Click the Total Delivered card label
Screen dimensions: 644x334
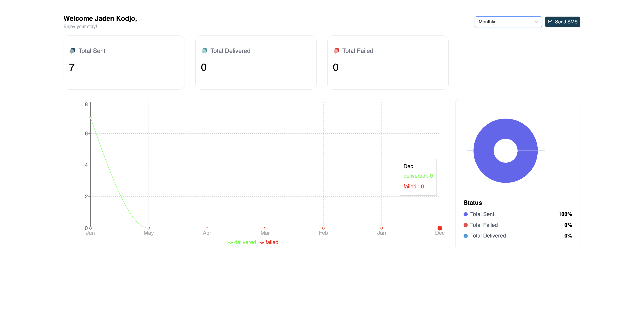coord(230,51)
